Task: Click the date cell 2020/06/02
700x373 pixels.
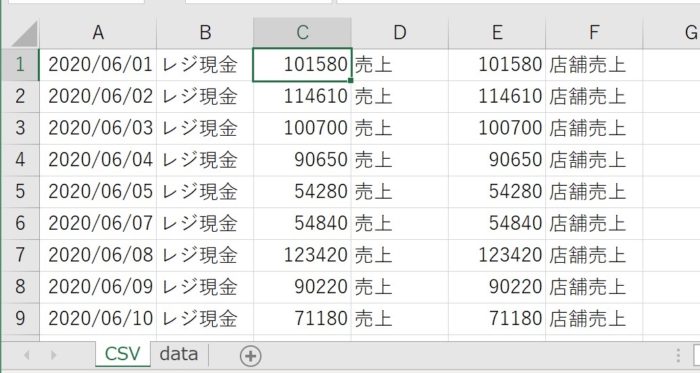Action: [98, 96]
